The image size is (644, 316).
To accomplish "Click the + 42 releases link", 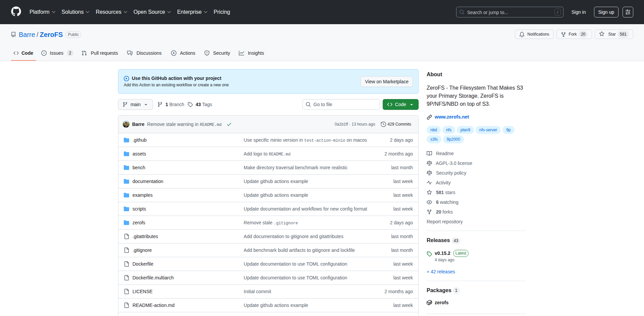I will pos(441,272).
